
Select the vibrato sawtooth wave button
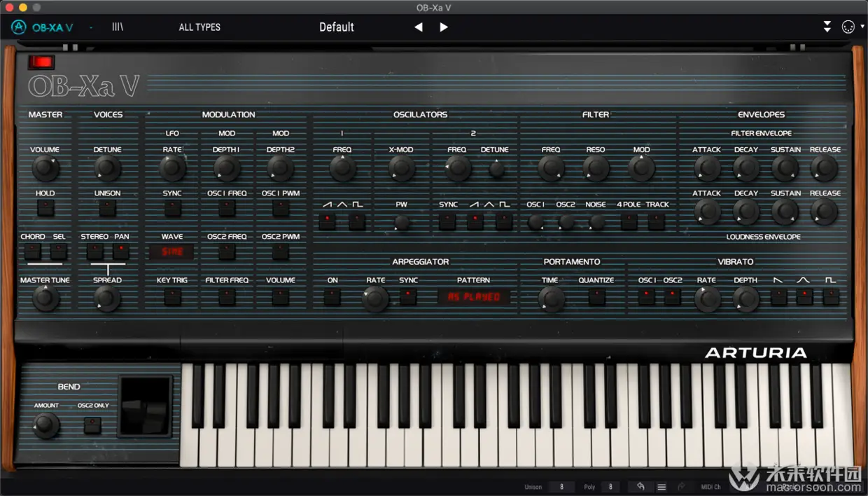point(778,297)
